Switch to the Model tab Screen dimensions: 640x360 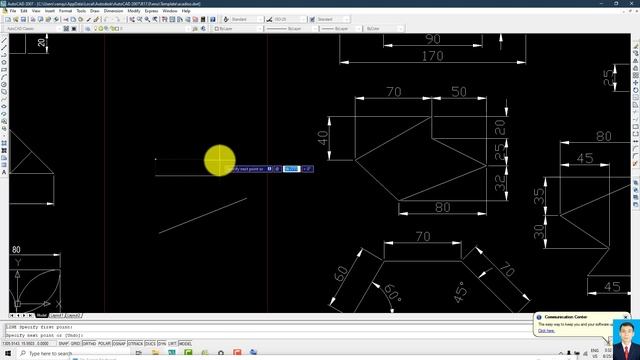[42, 316]
